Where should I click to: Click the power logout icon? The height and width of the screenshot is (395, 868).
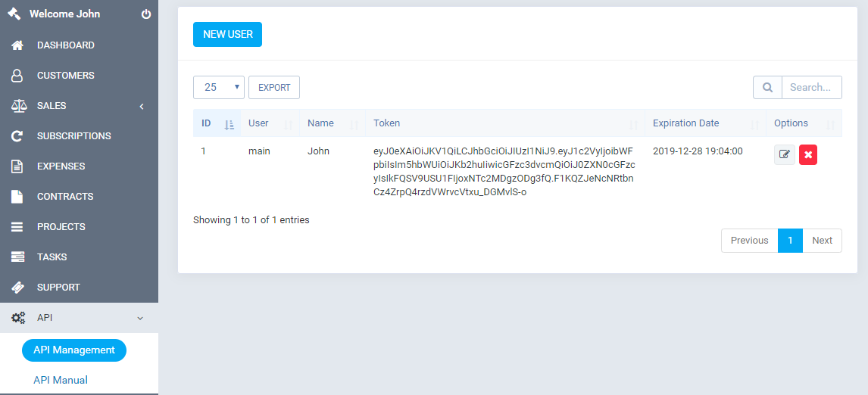point(146,14)
